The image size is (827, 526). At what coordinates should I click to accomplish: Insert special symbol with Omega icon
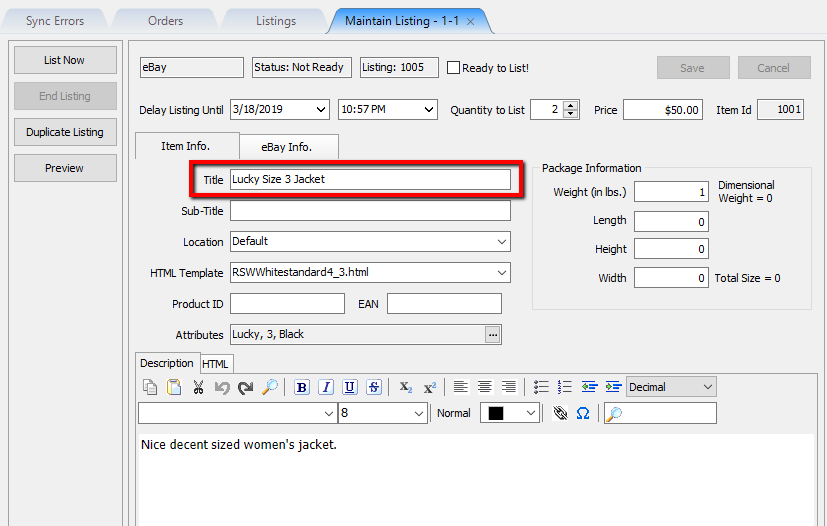point(583,413)
